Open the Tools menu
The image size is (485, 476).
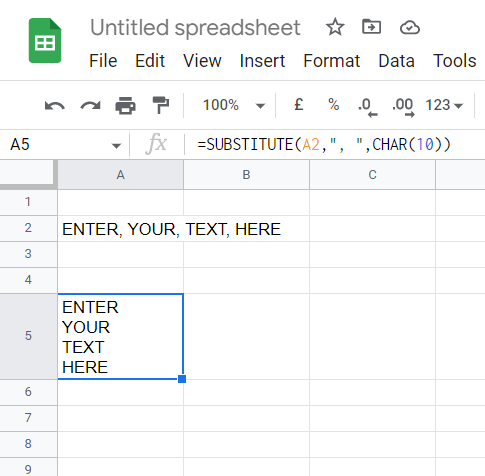[x=454, y=61]
